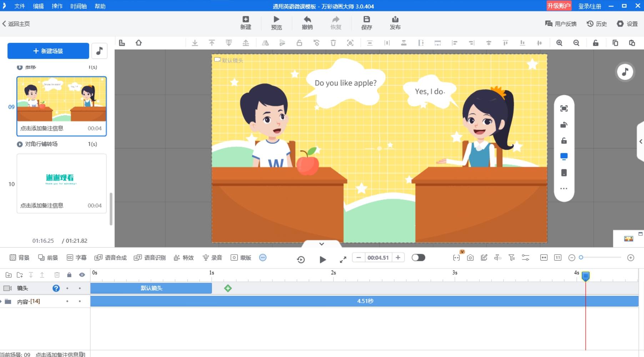Click 返回主页 link
Viewport: 644px width, 357px height.
coord(16,24)
